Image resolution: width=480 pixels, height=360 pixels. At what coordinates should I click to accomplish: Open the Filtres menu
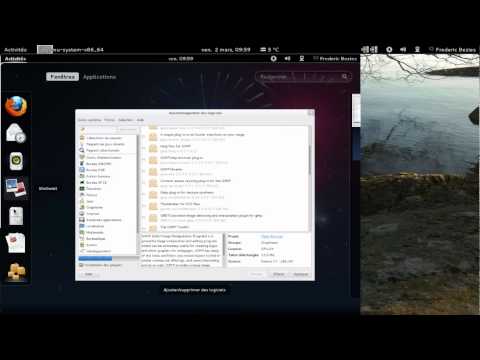109,120
